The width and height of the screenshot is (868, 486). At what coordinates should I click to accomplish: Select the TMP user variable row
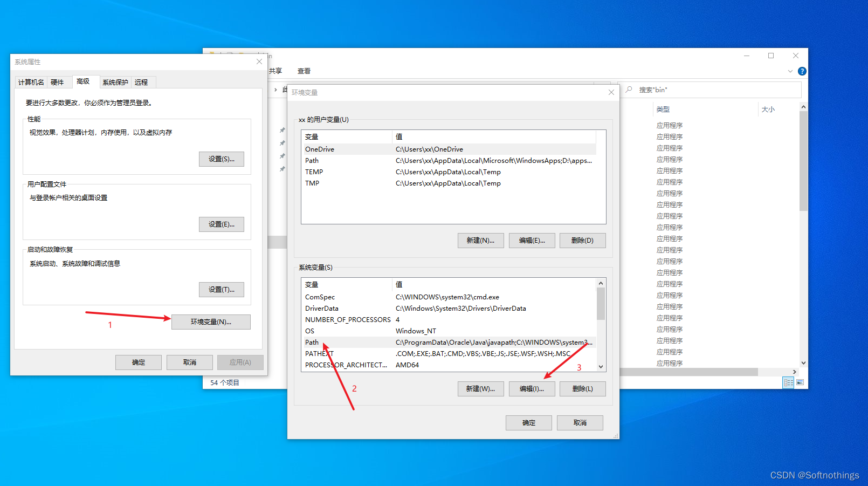pos(449,183)
